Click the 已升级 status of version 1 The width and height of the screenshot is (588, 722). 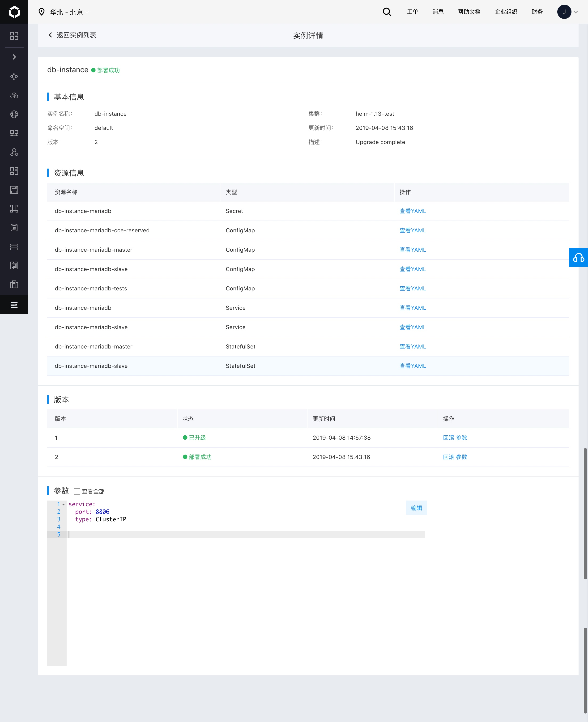point(194,437)
